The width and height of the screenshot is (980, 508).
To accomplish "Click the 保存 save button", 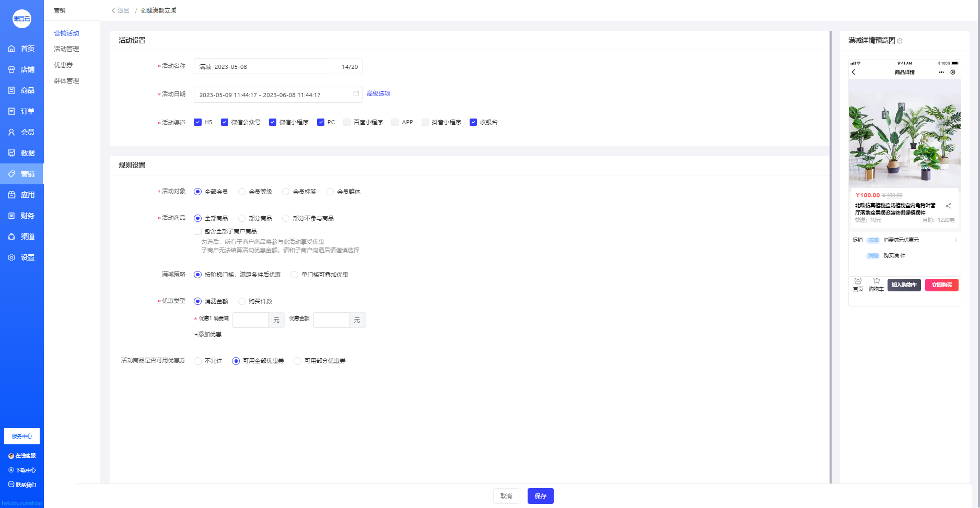I will [x=541, y=496].
